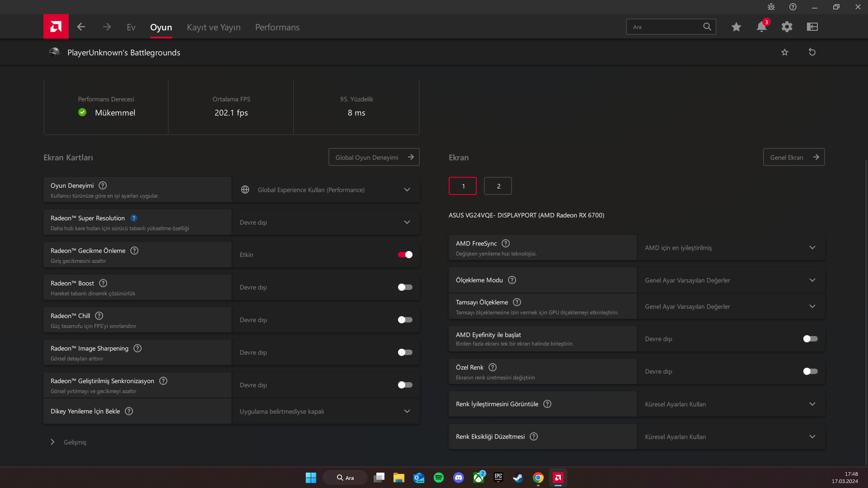The height and width of the screenshot is (488, 868).
Task: Open the Oyun Deneyimi dropdown
Action: [326, 190]
